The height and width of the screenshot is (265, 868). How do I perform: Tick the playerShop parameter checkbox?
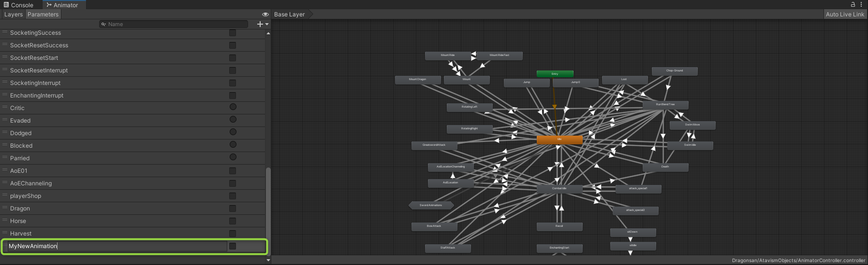point(233,196)
